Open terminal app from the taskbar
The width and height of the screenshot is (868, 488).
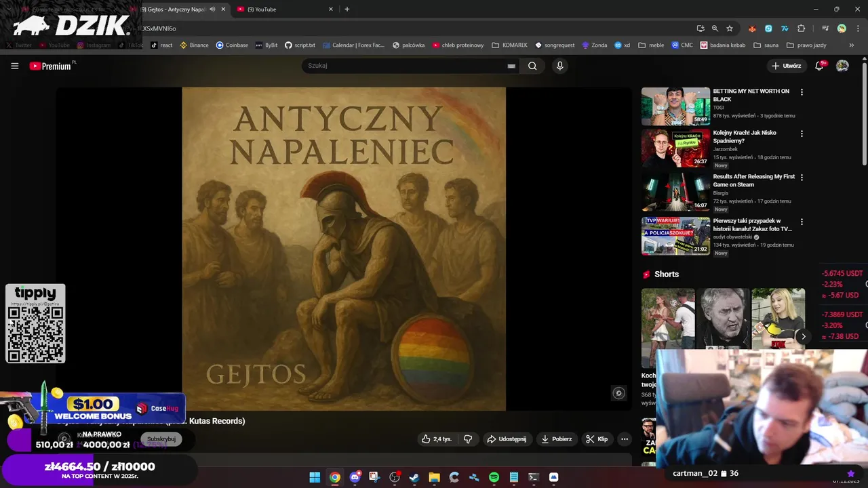(534, 477)
